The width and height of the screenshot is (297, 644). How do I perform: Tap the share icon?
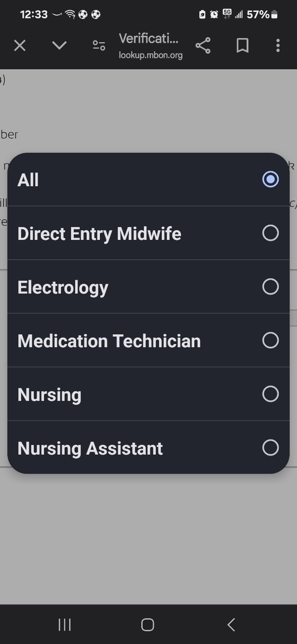click(203, 45)
